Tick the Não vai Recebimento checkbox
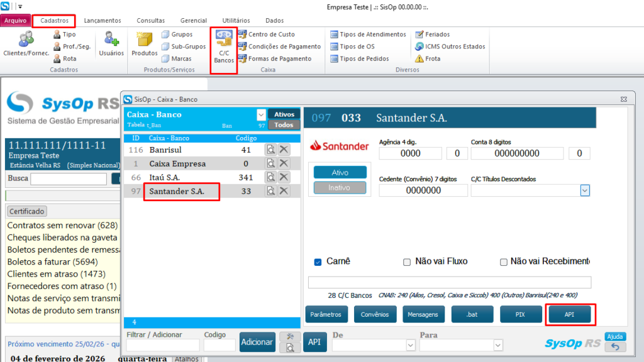644x362 pixels. point(503,261)
